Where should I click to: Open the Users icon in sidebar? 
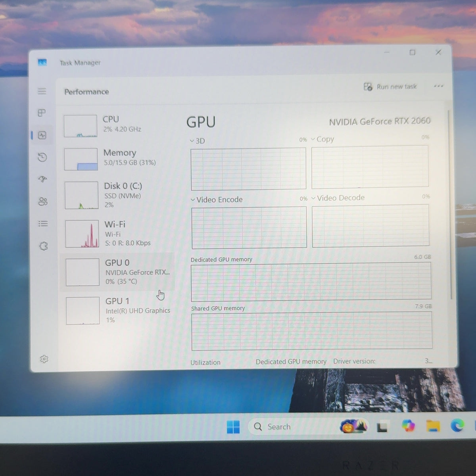pos(43,202)
